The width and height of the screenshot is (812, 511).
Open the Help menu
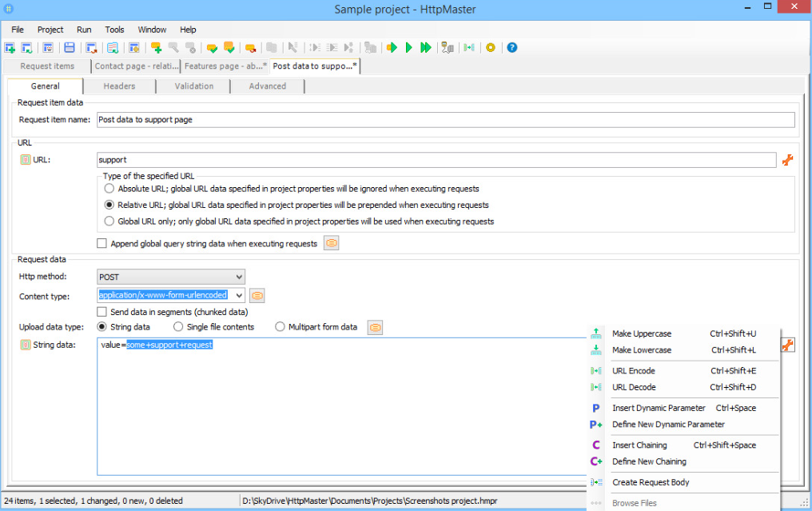tap(188, 30)
